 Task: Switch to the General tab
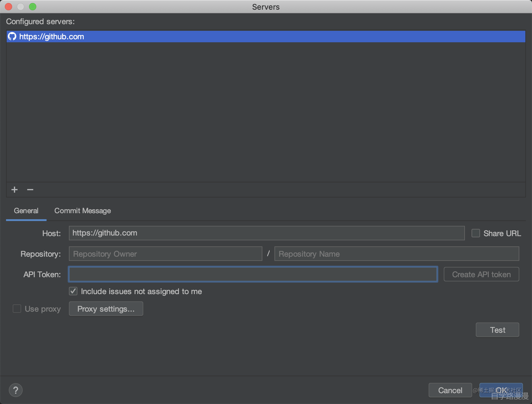click(26, 211)
